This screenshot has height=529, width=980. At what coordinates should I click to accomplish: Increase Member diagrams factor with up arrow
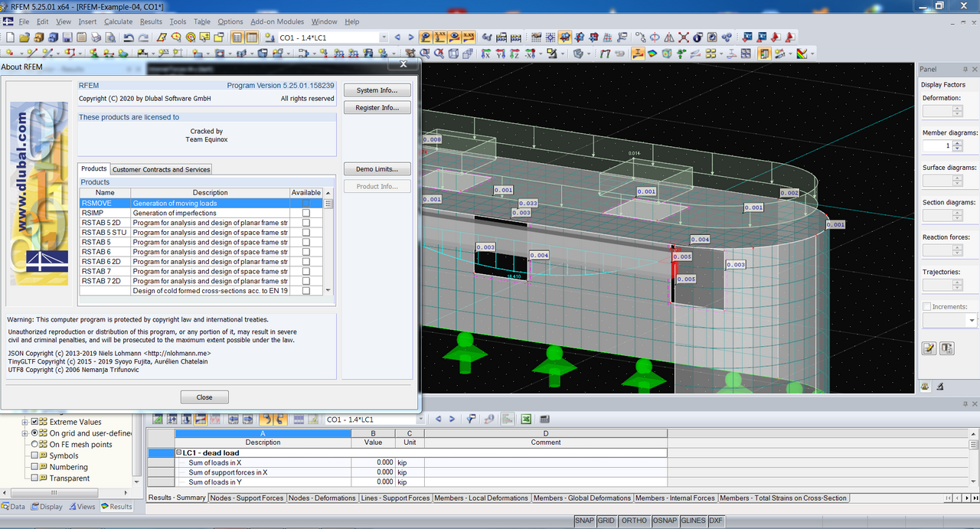click(x=958, y=142)
